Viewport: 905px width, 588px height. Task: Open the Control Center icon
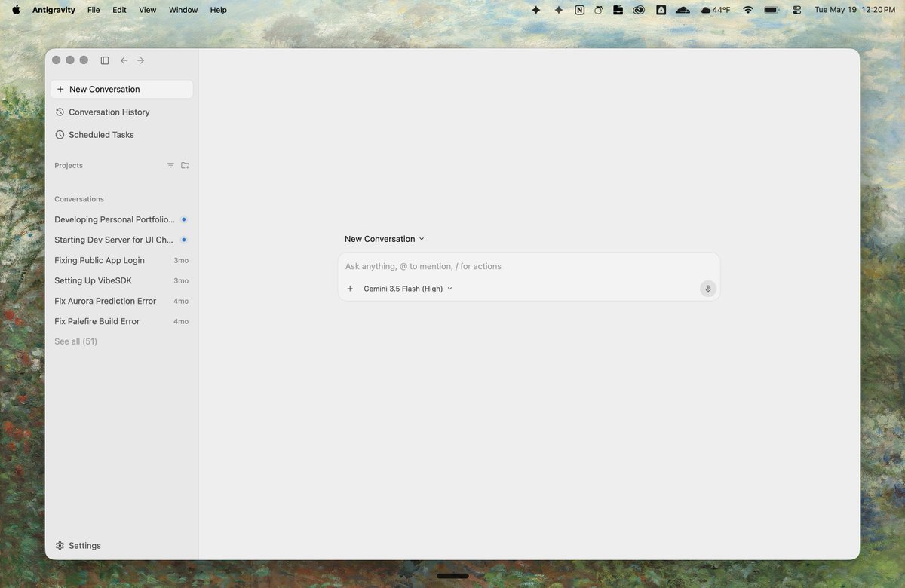click(796, 10)
